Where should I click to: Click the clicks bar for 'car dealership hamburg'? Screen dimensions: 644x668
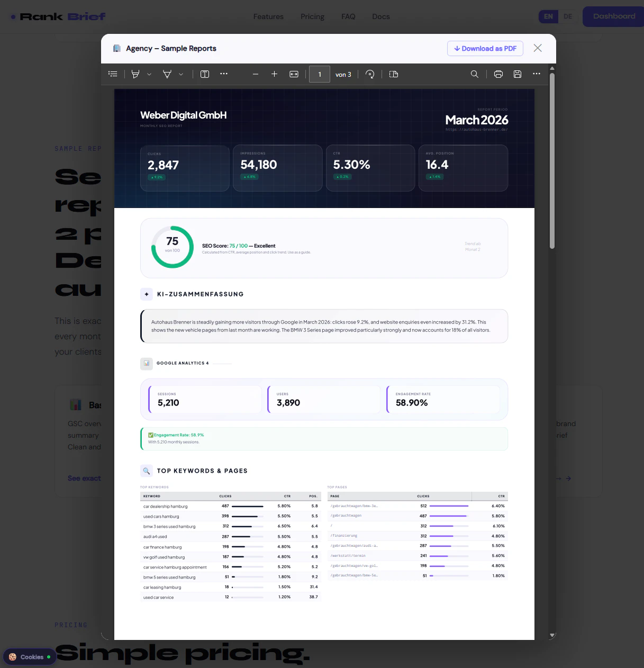pos(247,507)
